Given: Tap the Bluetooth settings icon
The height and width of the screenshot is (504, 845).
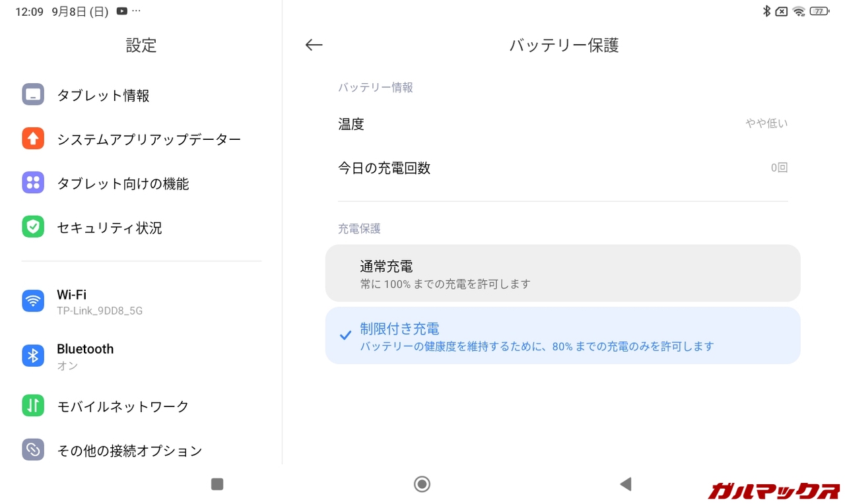Looking at the screenshot, I should [x=33, y=356].
